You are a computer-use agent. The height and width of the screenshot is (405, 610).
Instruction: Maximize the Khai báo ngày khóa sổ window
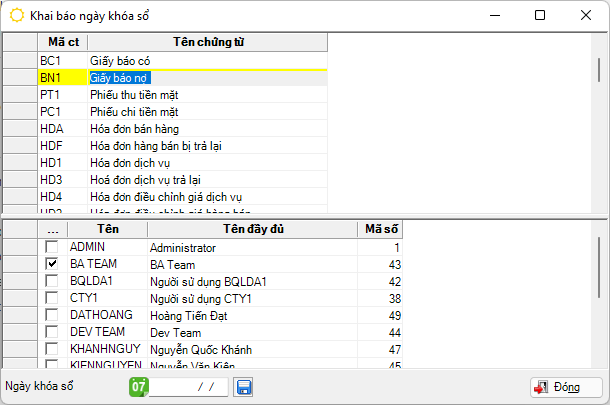[x=540, y=16]
